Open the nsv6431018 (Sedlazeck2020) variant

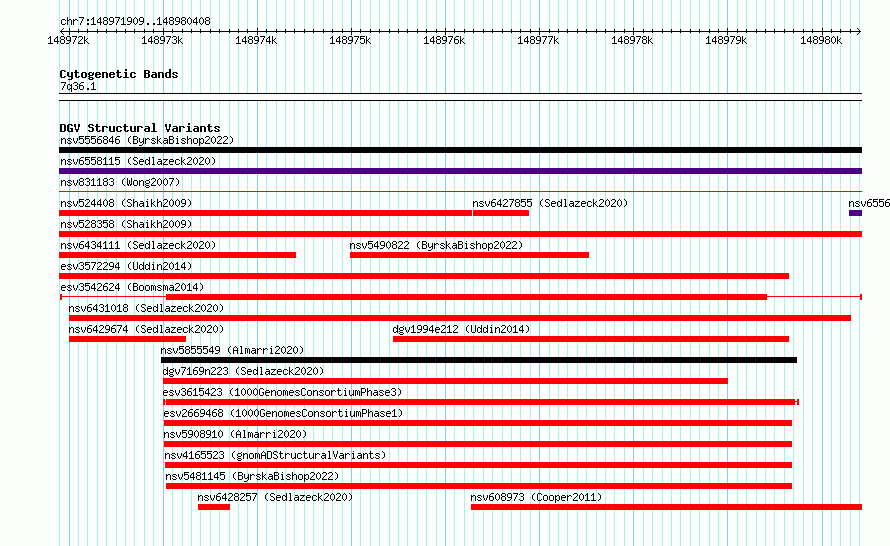(x=146, y=308)
